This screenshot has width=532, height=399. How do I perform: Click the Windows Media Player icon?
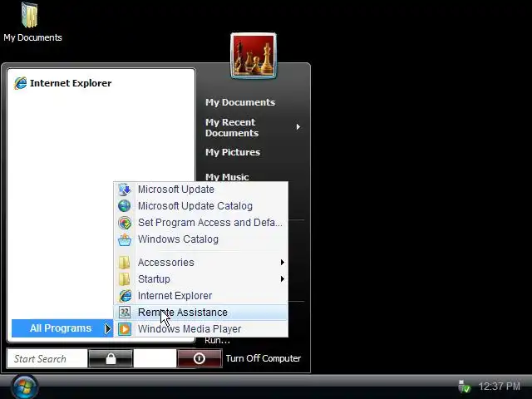coord(125,329)
